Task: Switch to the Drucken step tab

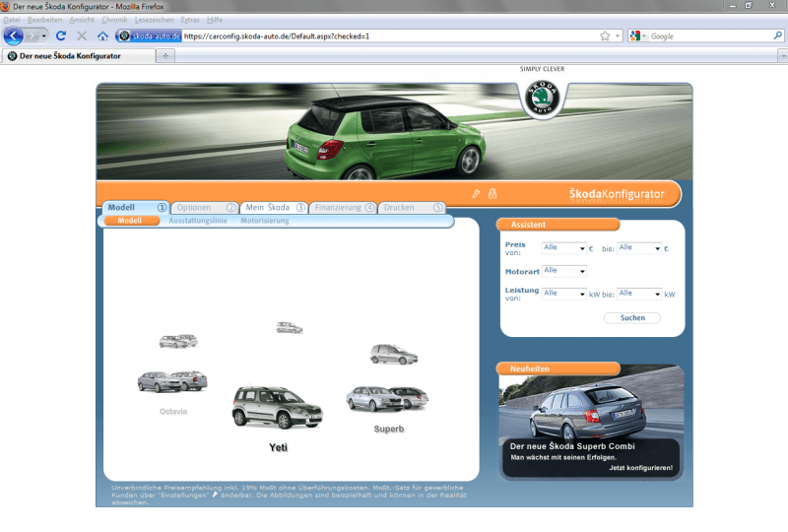Action: [412, 207]
